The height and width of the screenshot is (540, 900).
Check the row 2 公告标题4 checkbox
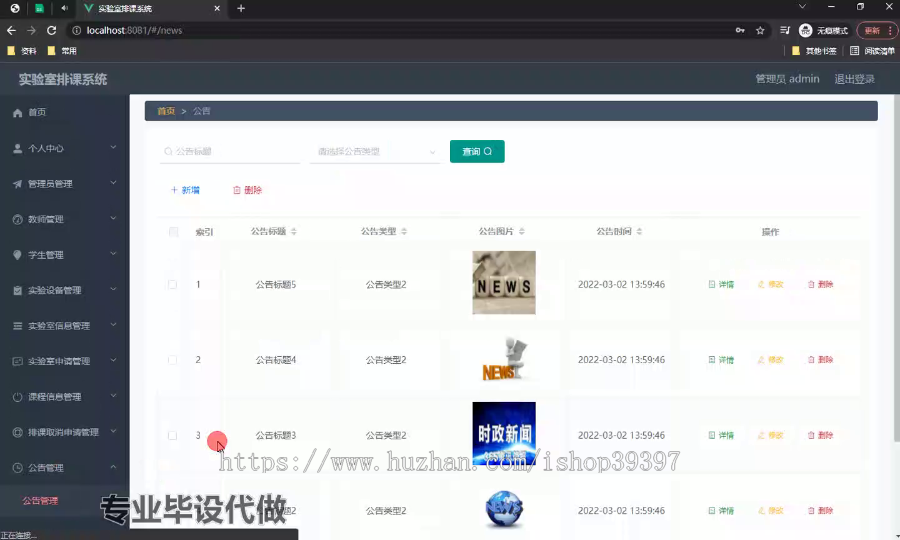point(172,360)
